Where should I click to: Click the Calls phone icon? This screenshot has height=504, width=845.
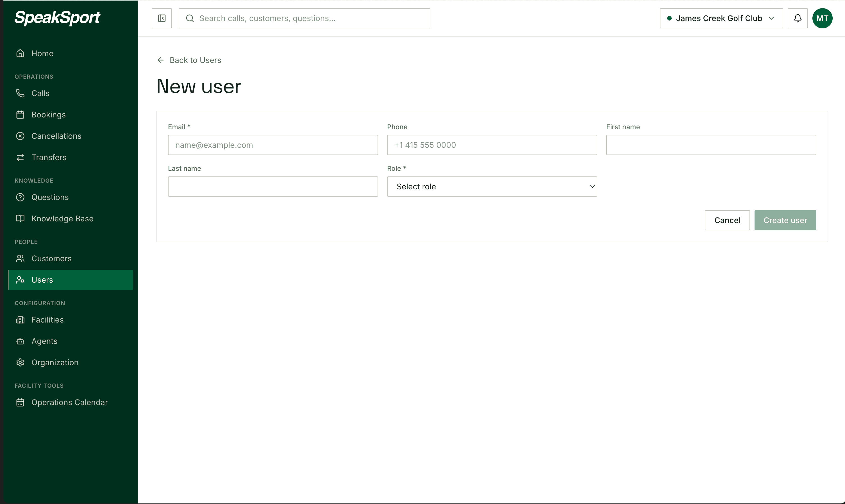[21, 93]
